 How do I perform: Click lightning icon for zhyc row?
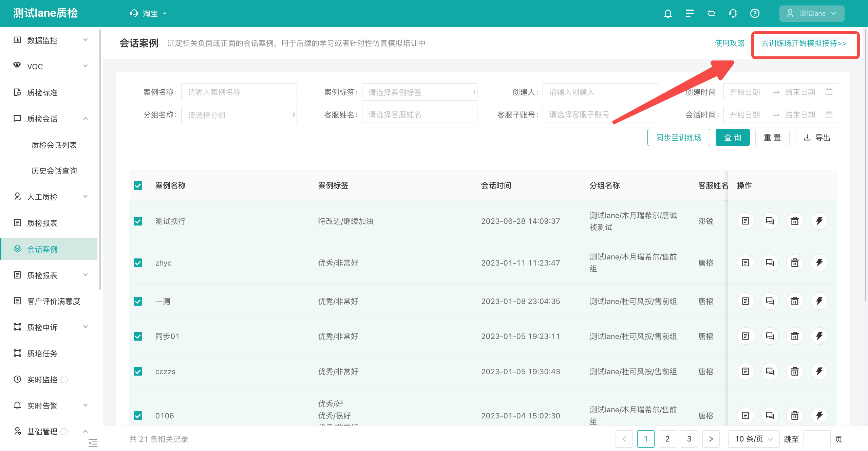[x=819, y=263]
